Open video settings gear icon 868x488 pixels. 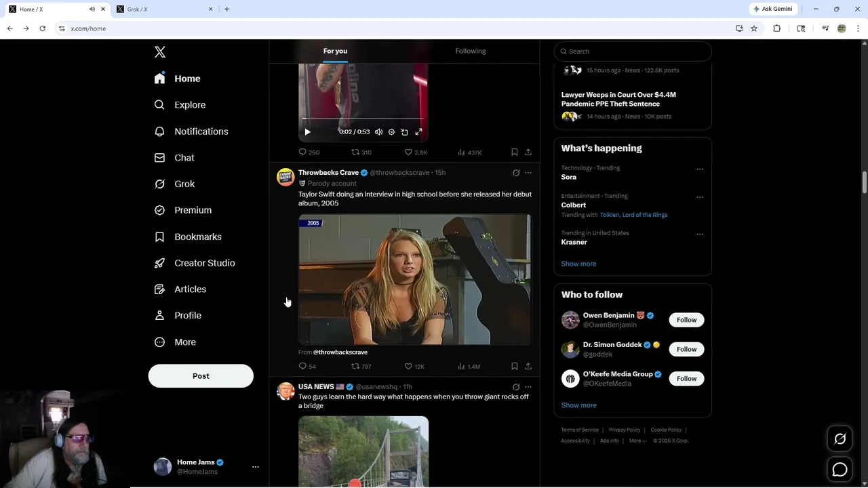coord(391,132)
